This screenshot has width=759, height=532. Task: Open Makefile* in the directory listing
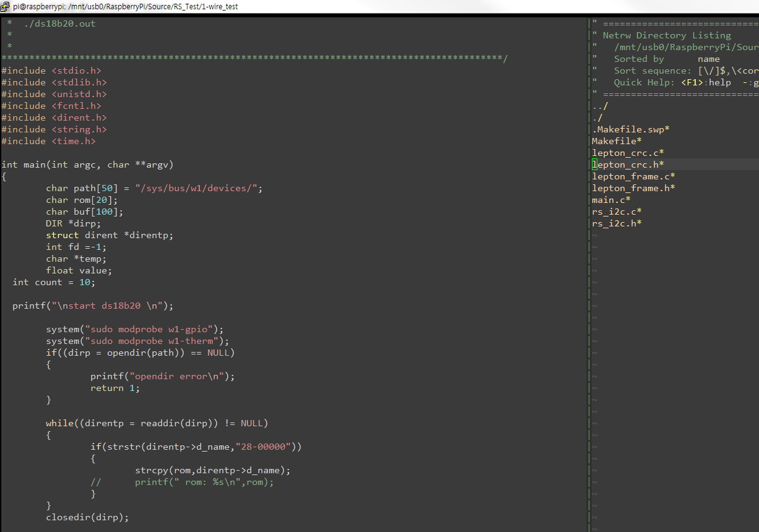[x=617, y=141]
